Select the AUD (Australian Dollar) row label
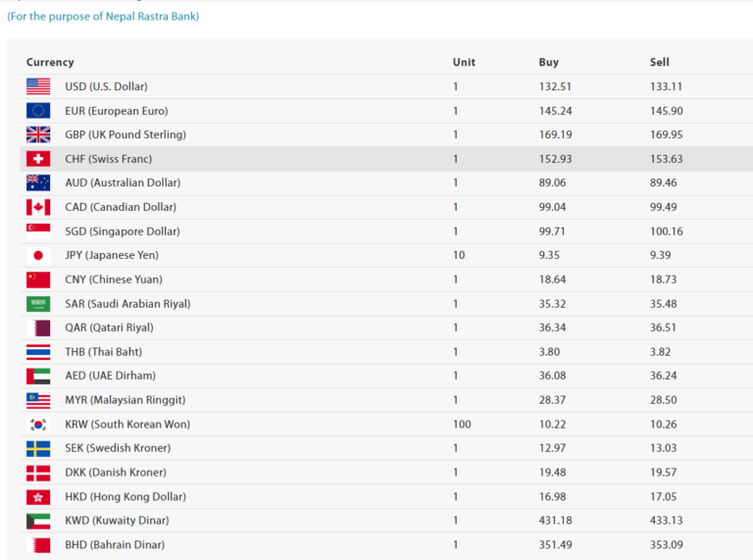Viewport: 753px width, 560px height. (123, 182)
